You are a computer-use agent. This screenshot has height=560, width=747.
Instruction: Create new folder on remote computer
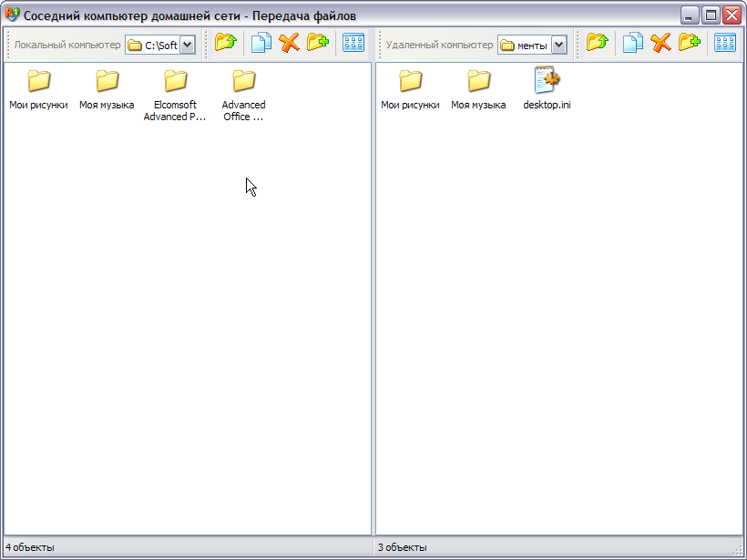coord(689,43)
